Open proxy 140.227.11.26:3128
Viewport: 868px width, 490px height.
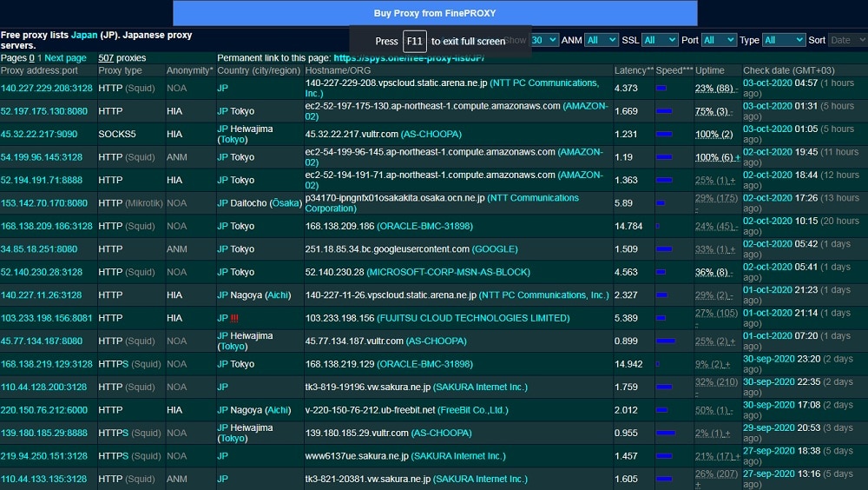[42, 295]
